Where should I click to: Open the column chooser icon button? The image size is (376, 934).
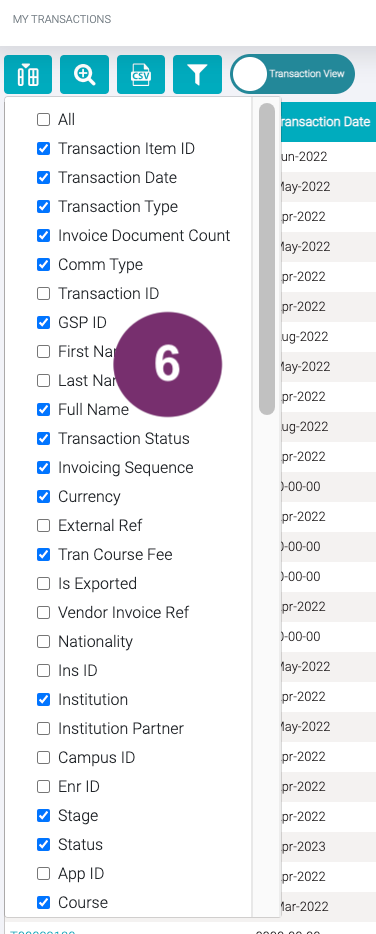pos(28,74)
